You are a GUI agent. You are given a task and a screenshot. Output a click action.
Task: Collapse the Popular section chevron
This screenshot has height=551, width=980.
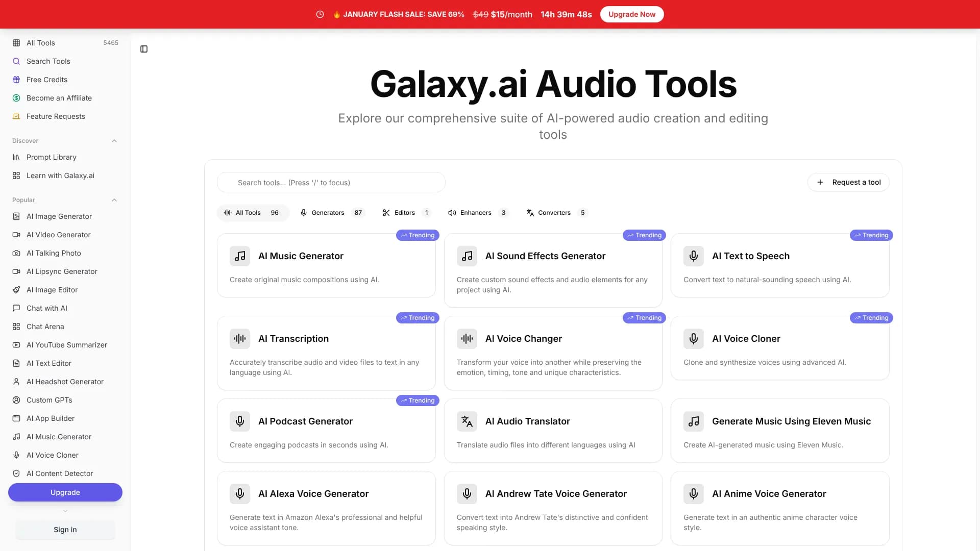[114, 200]
